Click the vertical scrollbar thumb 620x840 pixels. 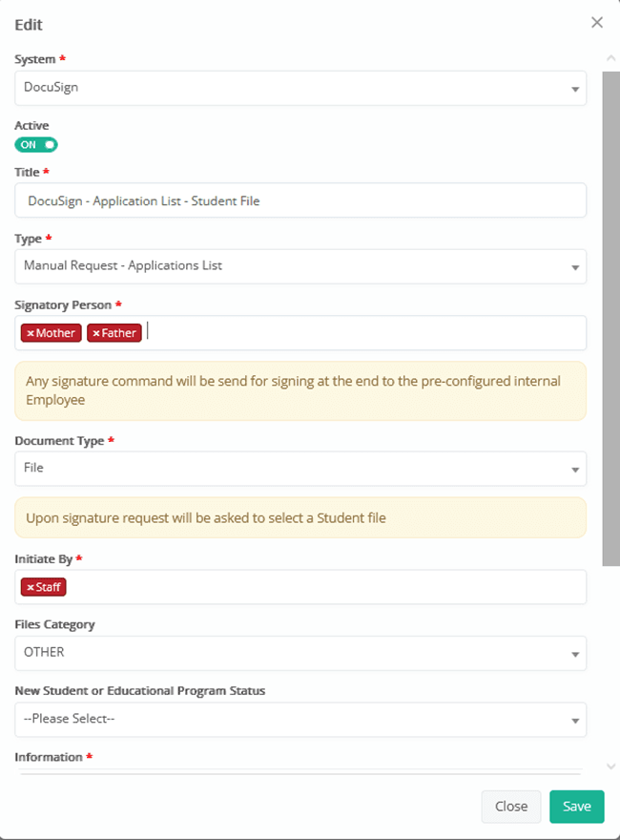coord(610,318)
